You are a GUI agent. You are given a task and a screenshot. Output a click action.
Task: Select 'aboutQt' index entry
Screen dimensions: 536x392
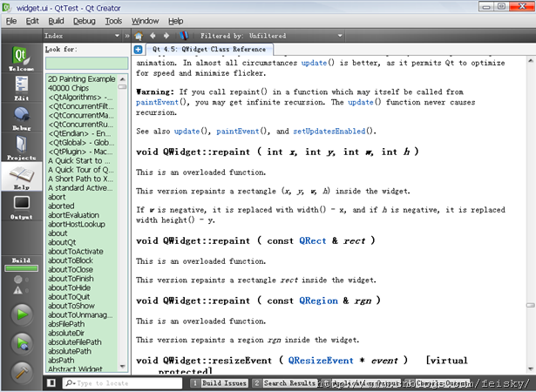click(x=82, y=242)
